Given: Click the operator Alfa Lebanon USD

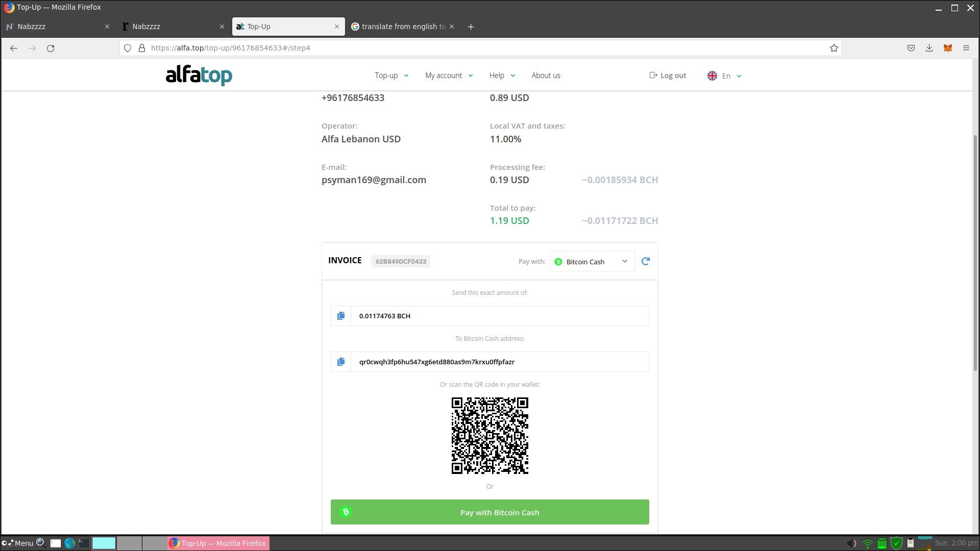Looking at the screenshot, I should [x=361, y=139].
